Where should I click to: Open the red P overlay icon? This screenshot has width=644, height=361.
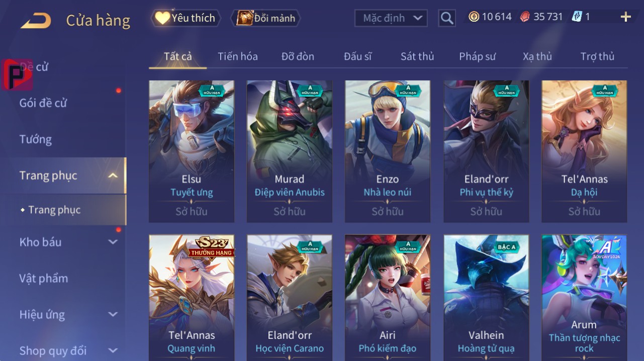pyautogui.click(x=17, y=74)
